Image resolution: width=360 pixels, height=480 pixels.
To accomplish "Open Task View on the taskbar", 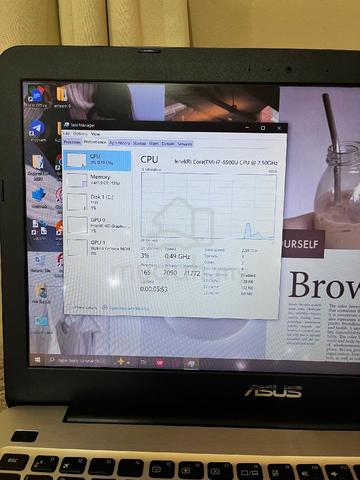I will pyautogui.click(x=143, y=362).
